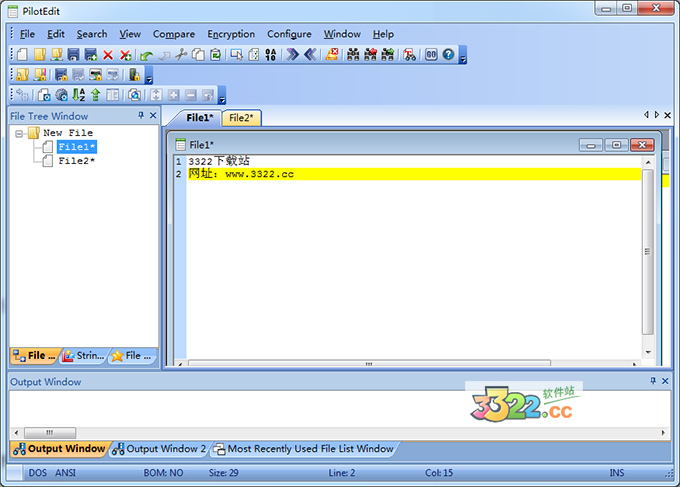The width and height of the screenshot is (680, 487).
Task: Collapse the New File tree node
Action: (19, 133)
